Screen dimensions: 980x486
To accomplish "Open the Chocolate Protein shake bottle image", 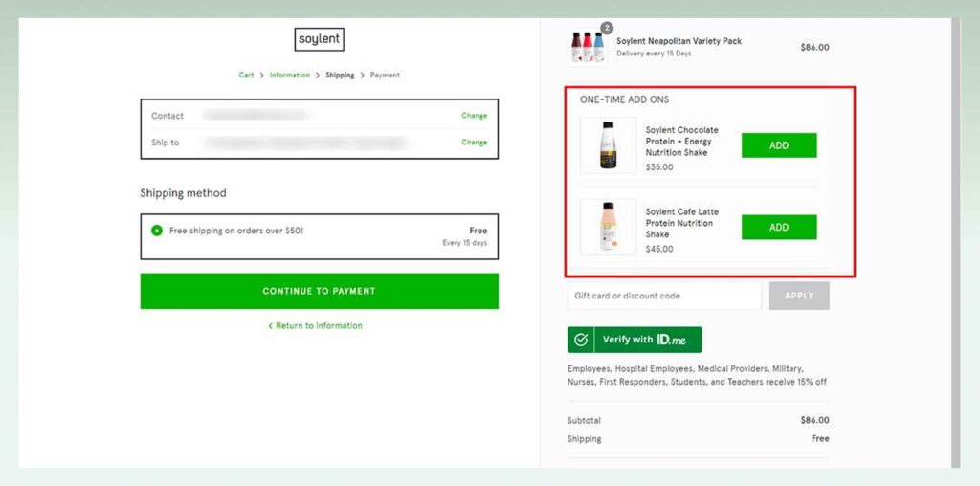I will (608, 144).
